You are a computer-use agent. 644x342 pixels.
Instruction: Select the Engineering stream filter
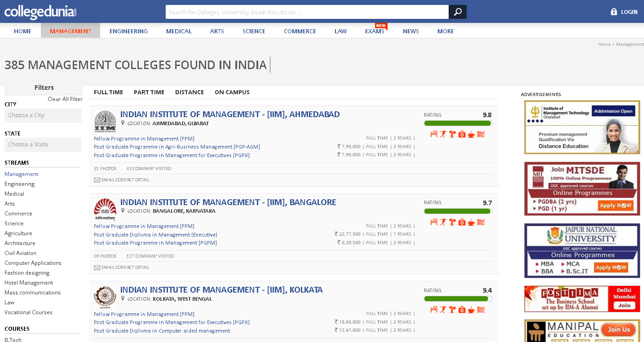coord(19,184)
